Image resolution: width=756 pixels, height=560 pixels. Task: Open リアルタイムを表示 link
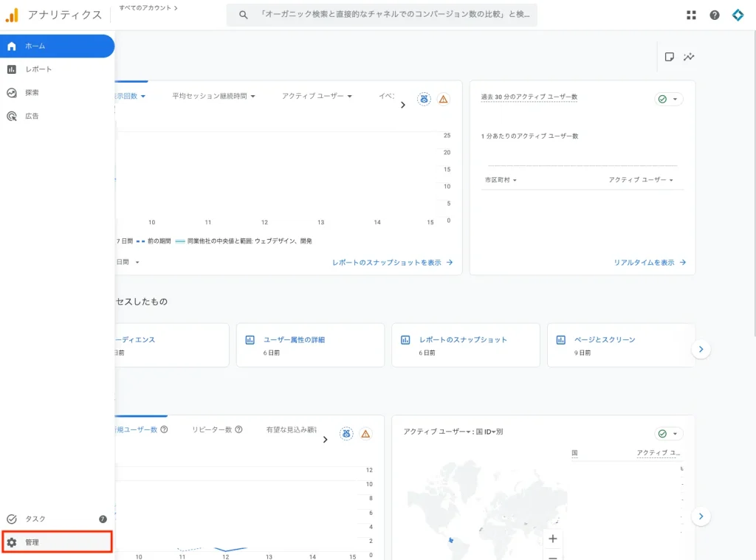point(649,263)
